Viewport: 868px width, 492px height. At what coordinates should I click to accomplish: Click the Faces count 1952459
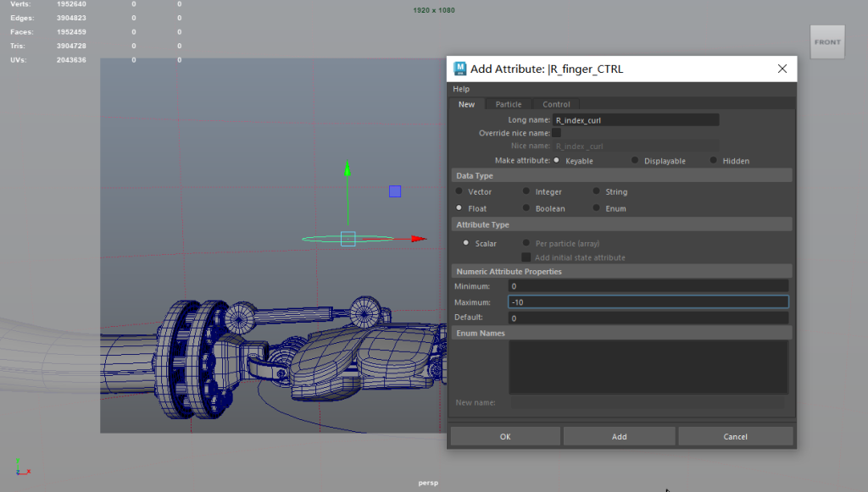71,31
